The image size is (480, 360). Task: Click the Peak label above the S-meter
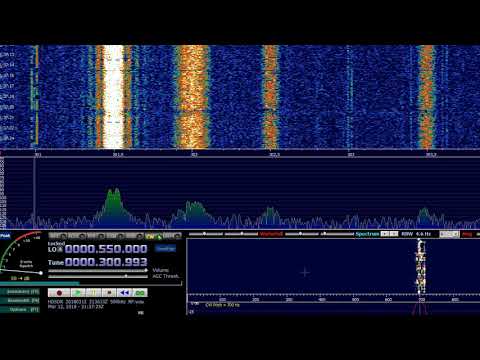pyautogui.click(x=5, y=236)
